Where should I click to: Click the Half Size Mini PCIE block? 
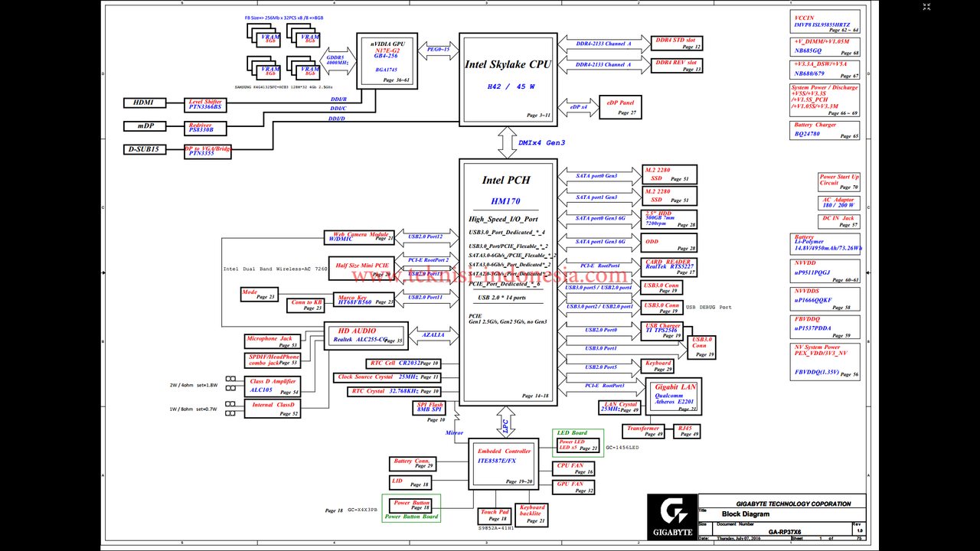(x=360, y=269)
